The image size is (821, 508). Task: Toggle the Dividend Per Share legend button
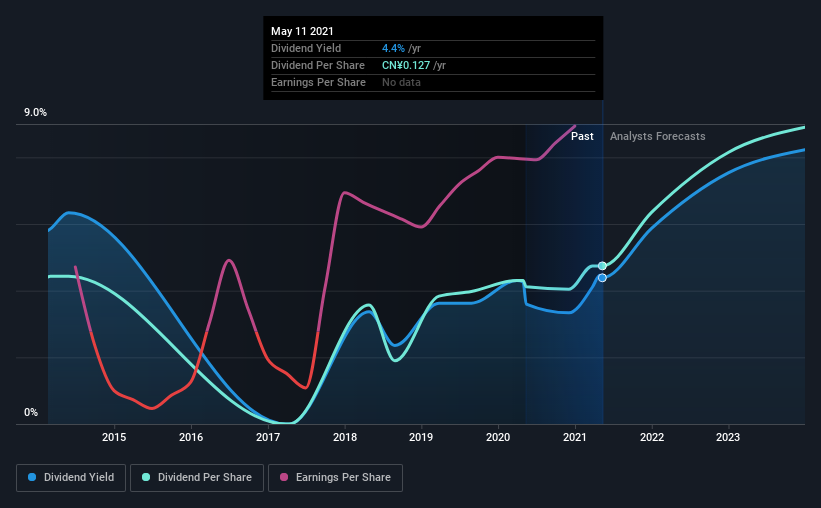point(197,478)
